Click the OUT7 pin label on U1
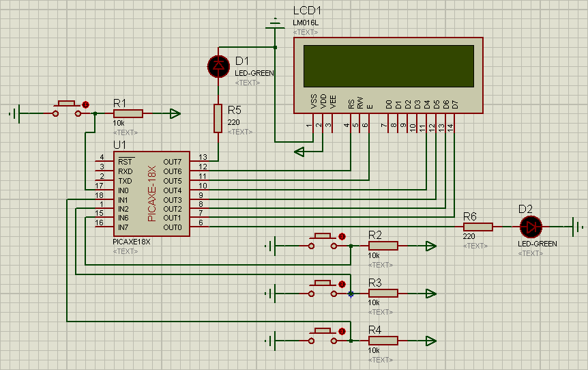Viewport: 588px width, 370px height. (172, 162)
